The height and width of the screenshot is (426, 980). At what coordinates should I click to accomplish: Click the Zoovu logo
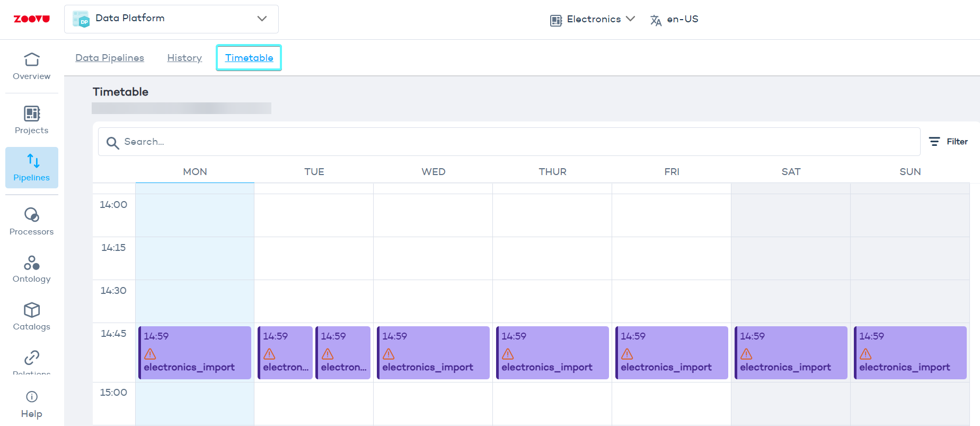32,19
